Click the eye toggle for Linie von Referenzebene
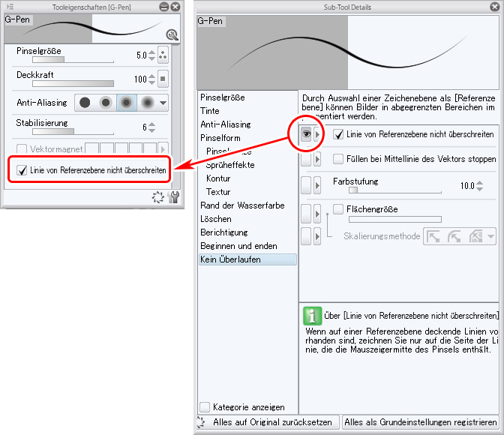The width and height of the screenshot is (504, 435). pos(306,134)
